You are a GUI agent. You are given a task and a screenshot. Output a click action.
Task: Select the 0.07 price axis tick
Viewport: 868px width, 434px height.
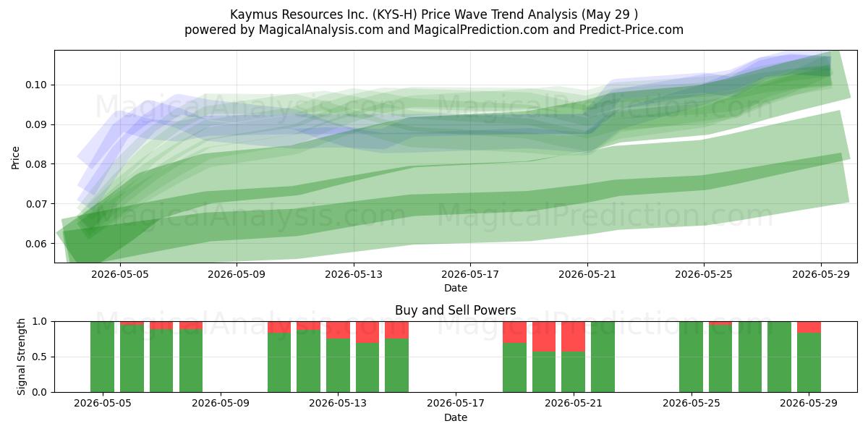pyautogui.click(x=38, y=204)
